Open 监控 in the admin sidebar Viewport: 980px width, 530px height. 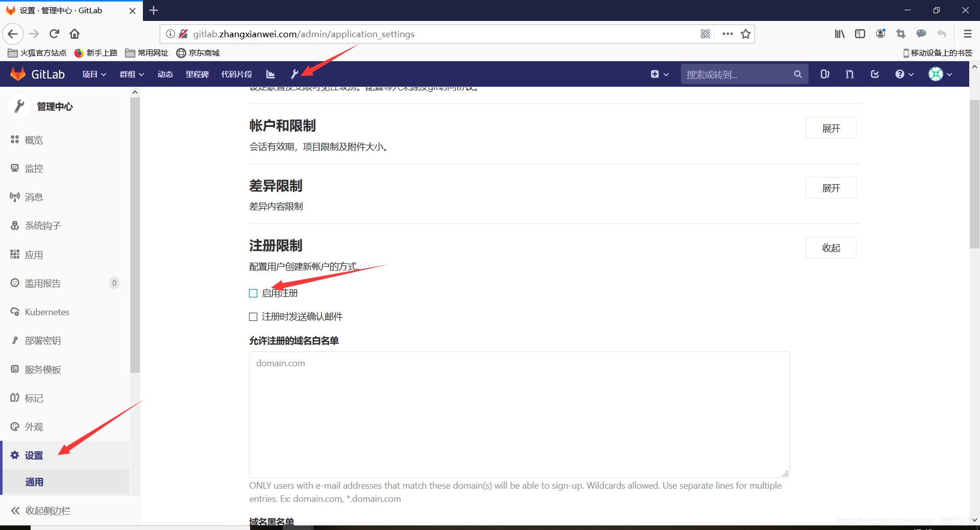pos(34,168)
